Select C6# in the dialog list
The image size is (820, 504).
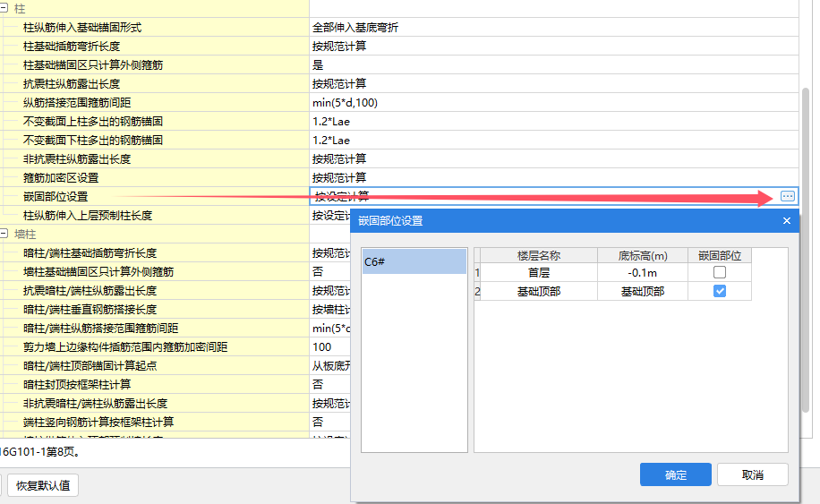414,261
